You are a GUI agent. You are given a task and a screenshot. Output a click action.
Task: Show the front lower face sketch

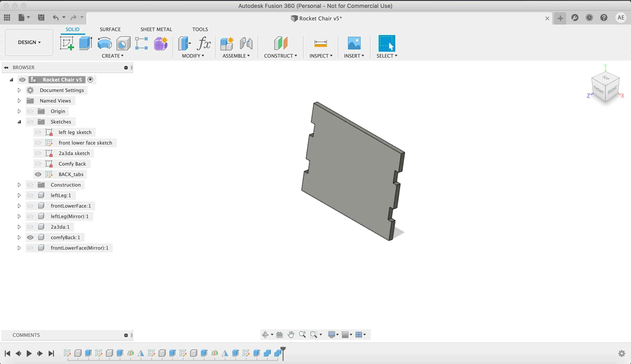point(38,143)
